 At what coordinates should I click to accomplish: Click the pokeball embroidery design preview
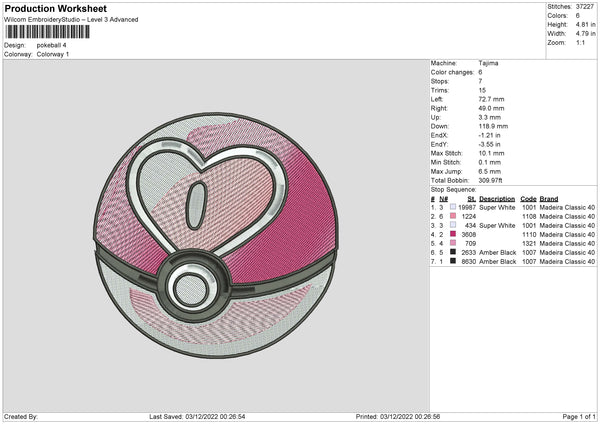click(216, 236)
